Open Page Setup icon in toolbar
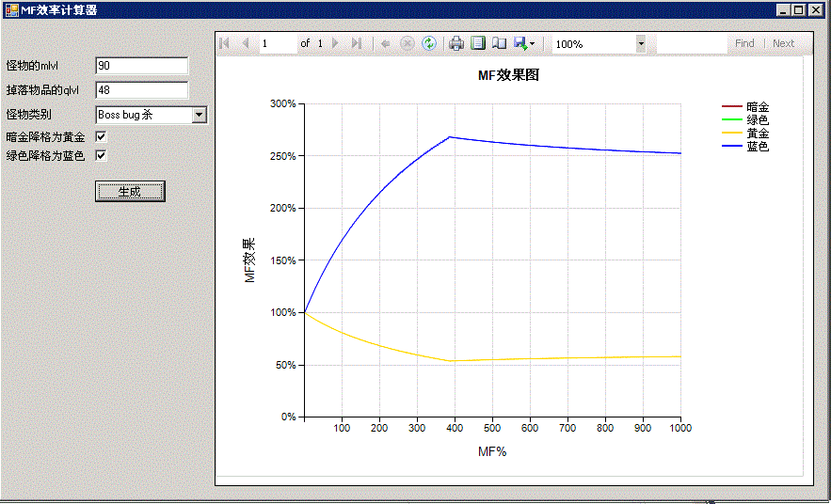This screenshot has width=831, height=504. click(x=499, y=43)
